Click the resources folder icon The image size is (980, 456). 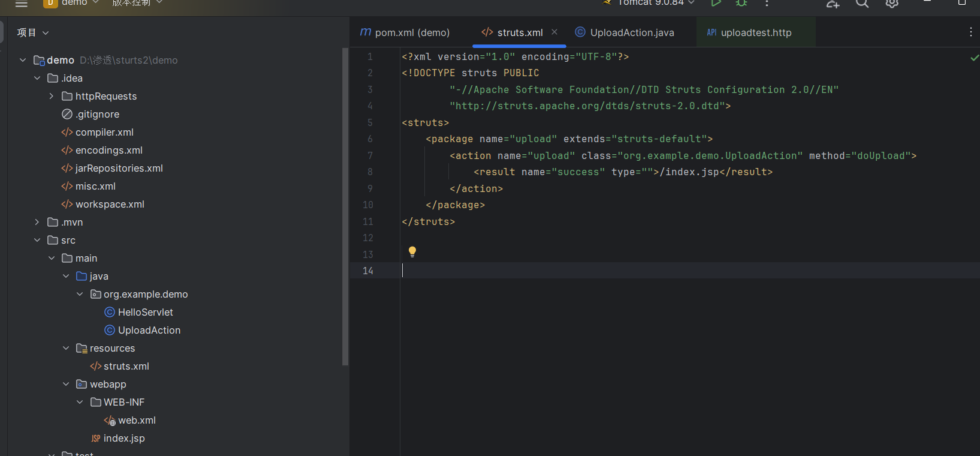tap(82, 348)
